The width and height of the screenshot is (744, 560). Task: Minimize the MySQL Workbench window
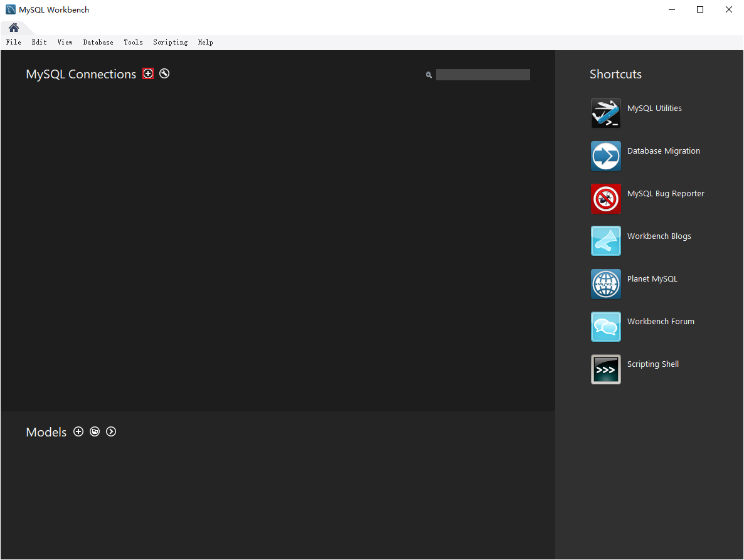coord(671,9)
